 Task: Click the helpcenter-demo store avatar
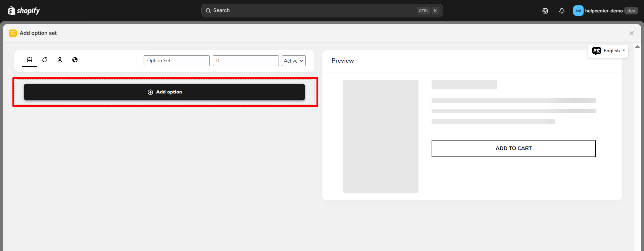(x=578, y=11)
